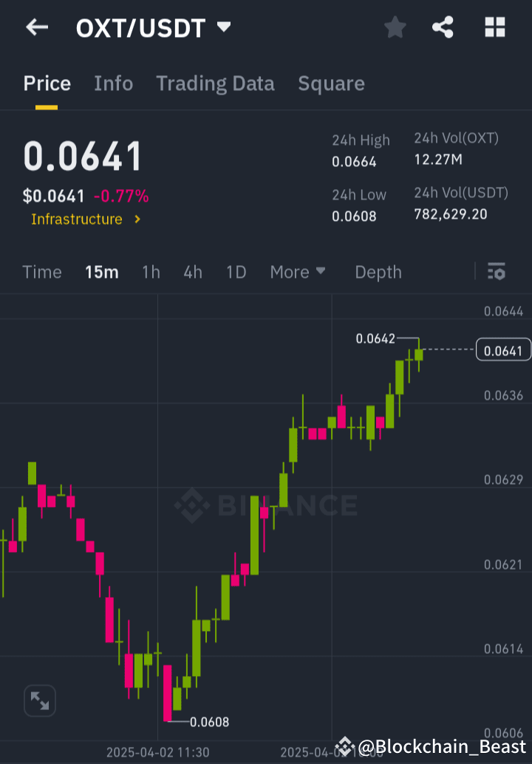This screenshot has height=764, width=532.
Task: Expand the OXT/USDT pair selector dropdown
Action: pyautogui.click(x=224, y=27)
